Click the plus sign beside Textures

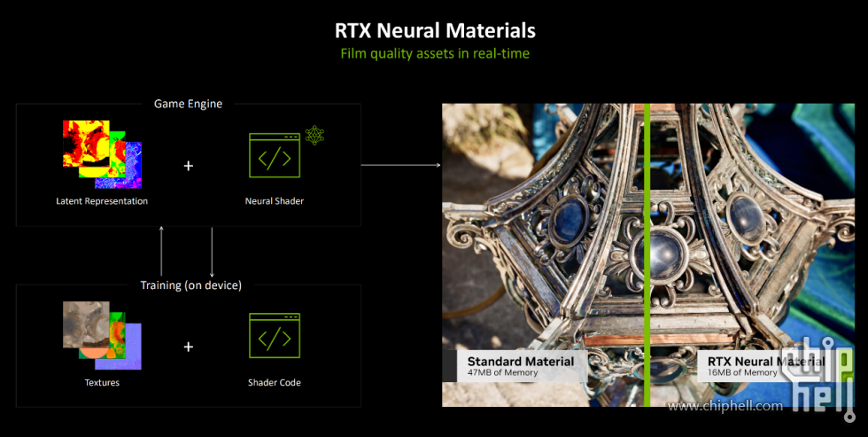188,347
